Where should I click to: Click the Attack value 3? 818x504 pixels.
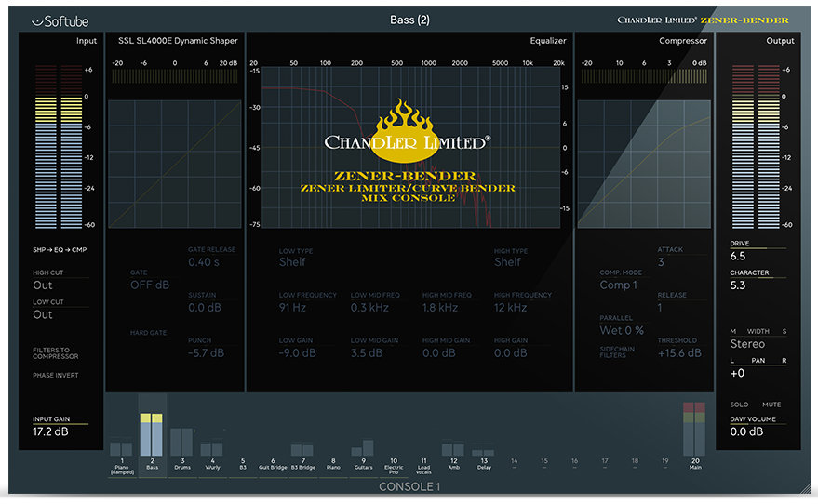tap(661, 262)
